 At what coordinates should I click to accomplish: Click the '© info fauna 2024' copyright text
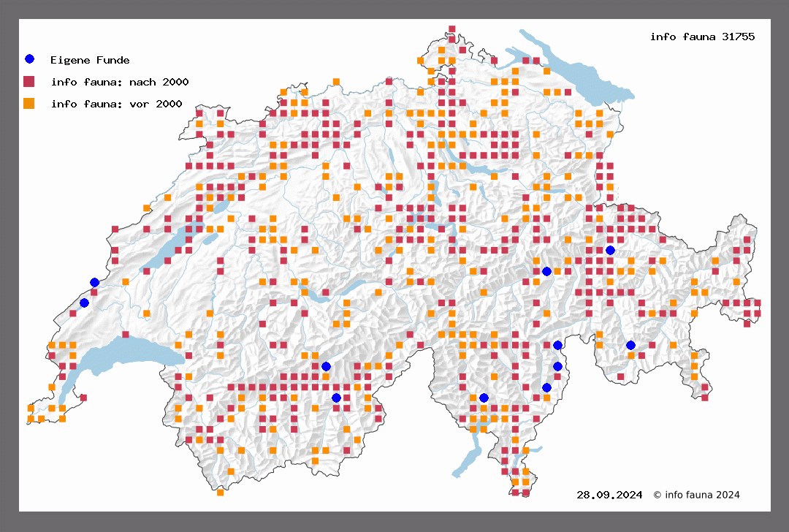[696, 495]
